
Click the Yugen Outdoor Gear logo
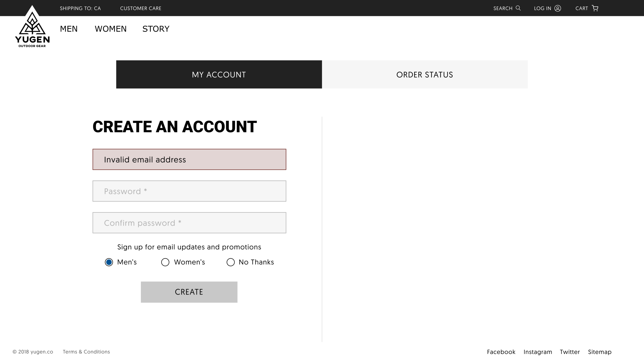(32, 27)
